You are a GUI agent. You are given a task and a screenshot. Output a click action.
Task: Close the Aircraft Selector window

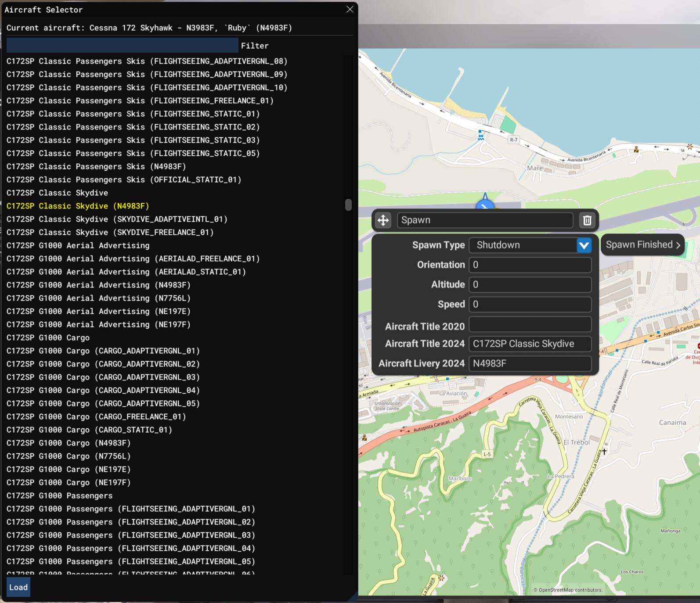350,9
